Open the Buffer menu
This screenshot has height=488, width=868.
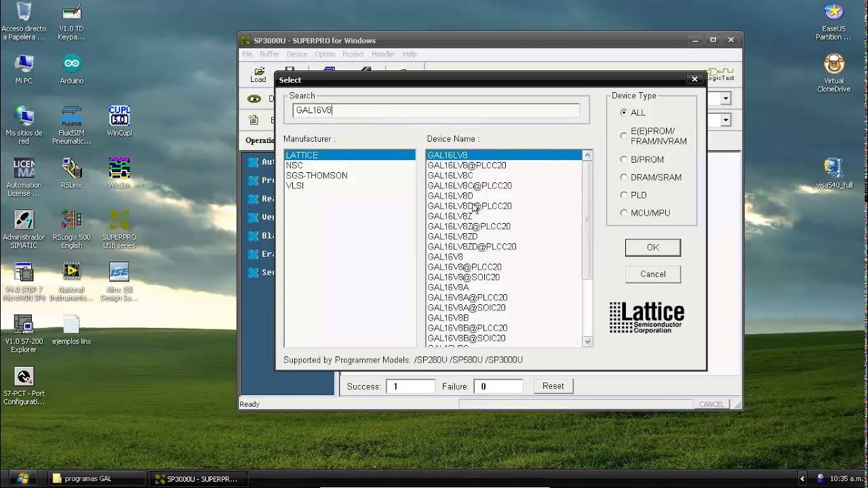coord(269,54)
